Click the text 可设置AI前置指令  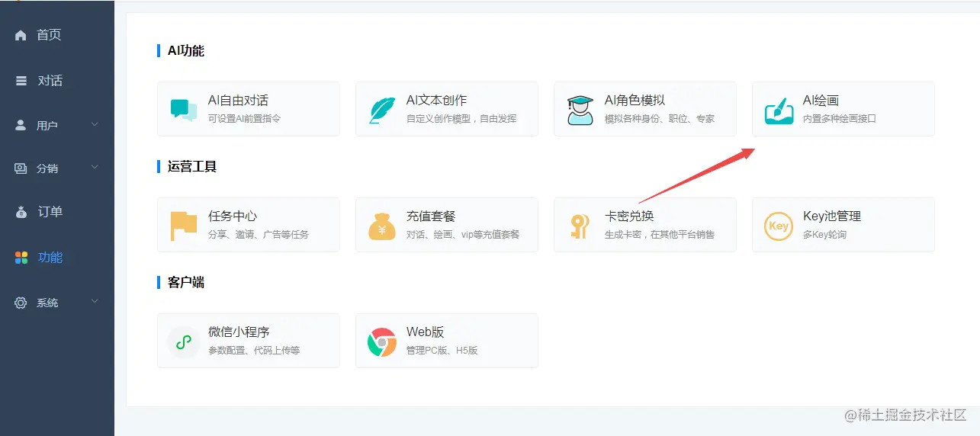pyautogui.click(x=244, y=119)
